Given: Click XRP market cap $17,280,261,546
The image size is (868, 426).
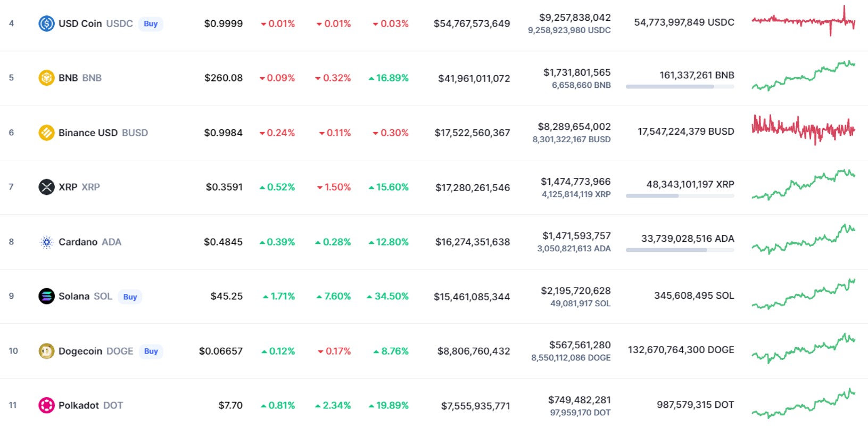Looking at the screenshot, I should [x=473, y=187].
